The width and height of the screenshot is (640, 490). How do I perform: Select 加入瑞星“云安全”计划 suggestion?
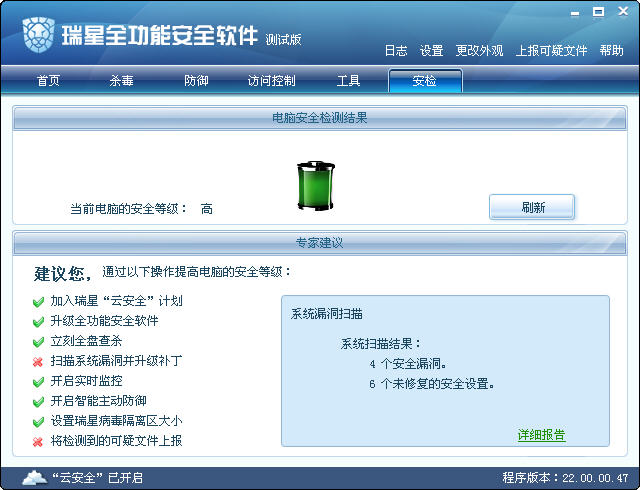tap(116, 301)
